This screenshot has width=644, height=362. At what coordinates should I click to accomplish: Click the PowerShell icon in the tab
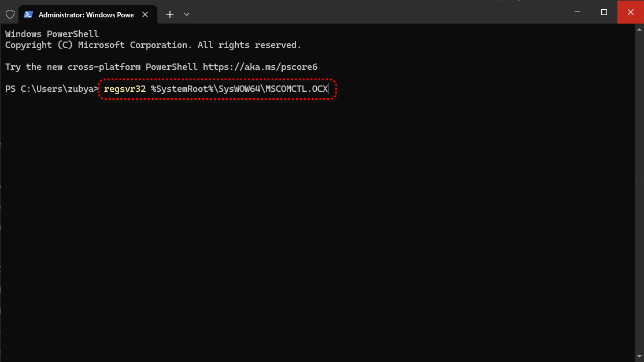28,14
